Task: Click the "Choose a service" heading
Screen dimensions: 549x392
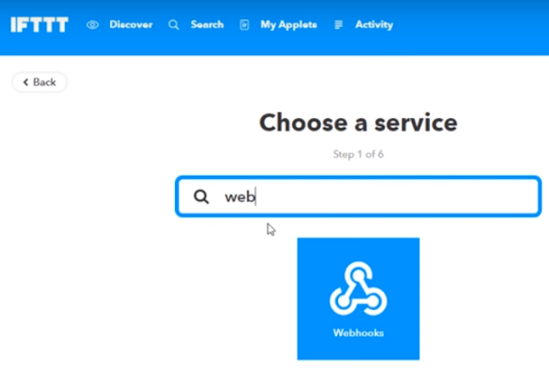Action: 359,123
